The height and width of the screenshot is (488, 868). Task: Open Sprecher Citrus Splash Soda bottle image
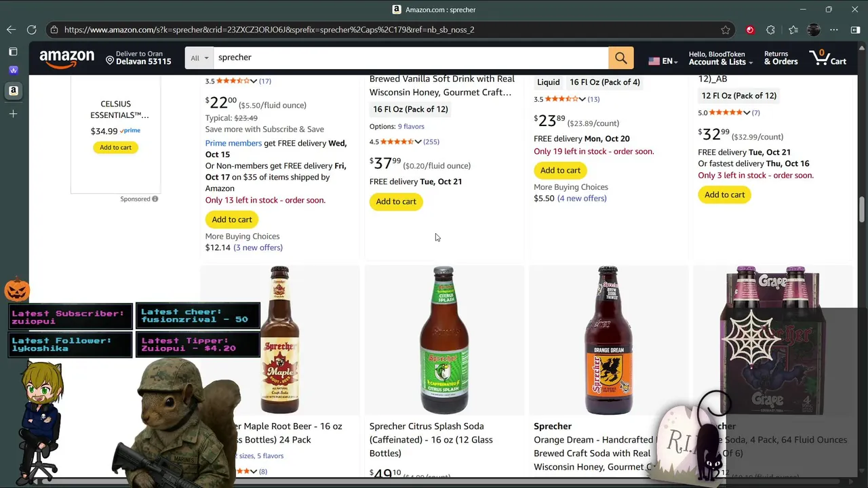pos(444,340)
